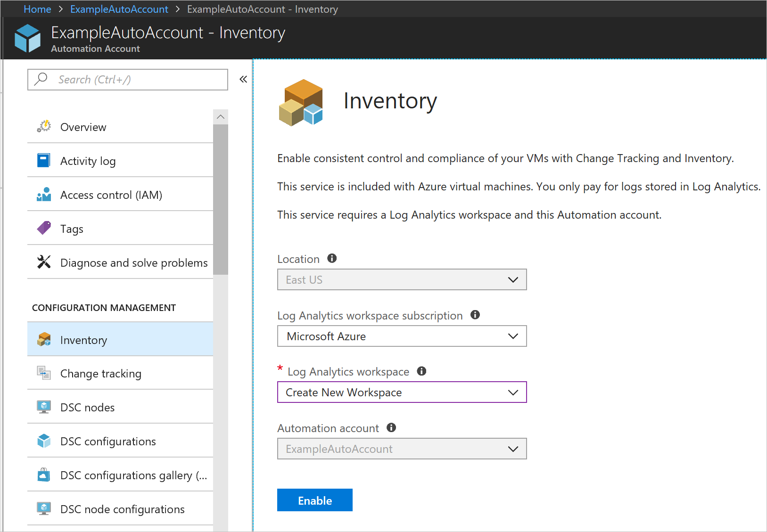This screenshot has height=532, width=767.
Task: Click the DSC node configurations monitor icon
Action: coord(44,508)
